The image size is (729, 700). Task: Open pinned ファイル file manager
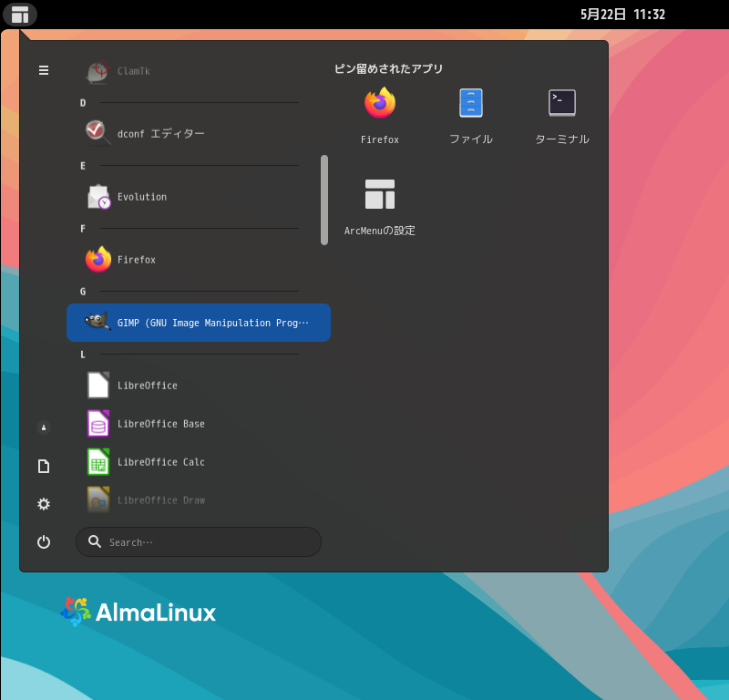[x=471, y=116]
